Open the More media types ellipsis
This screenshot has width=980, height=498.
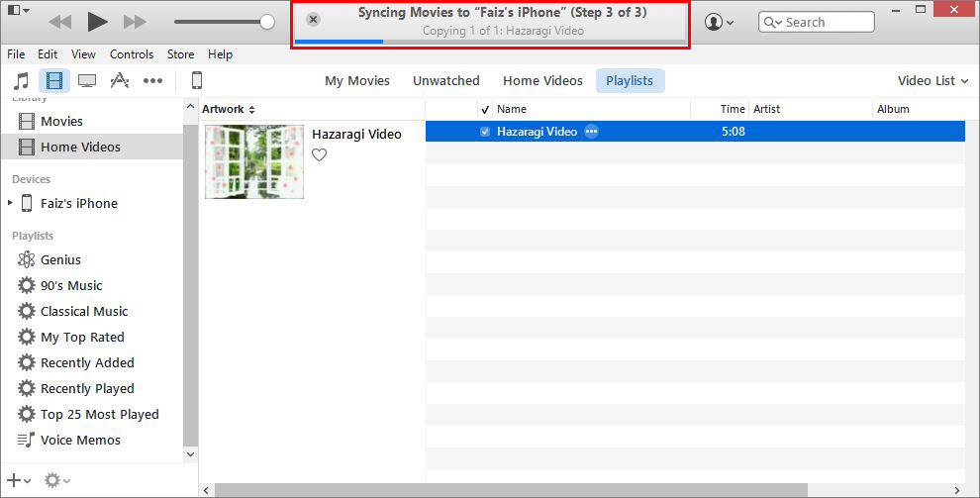pyautogui.click(x=152, y=80)
